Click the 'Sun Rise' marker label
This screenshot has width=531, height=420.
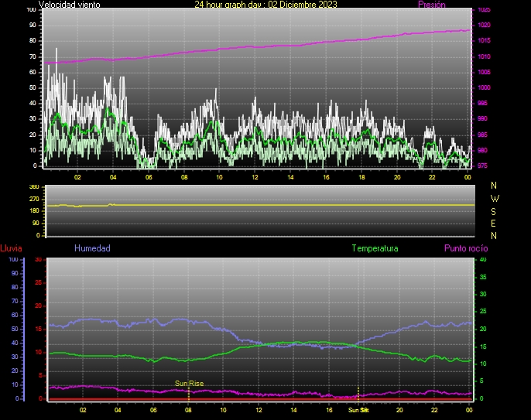click(x=190, y=384)
